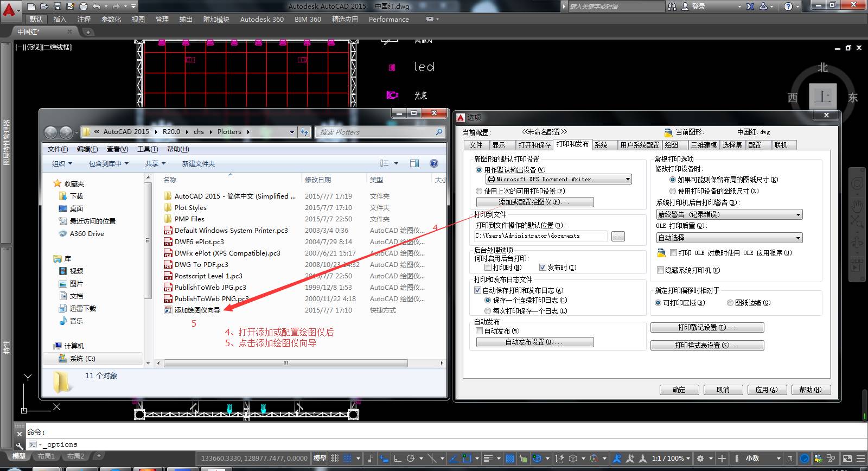Click the back arrow in Plotters window
Screen dimensions: 868x471
(x=50, y=132)
